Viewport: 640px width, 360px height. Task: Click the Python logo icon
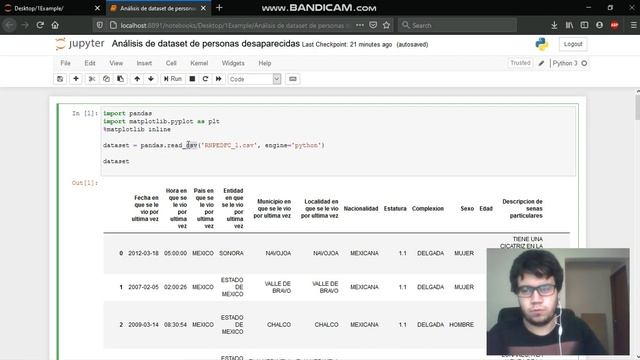[542, 44]
